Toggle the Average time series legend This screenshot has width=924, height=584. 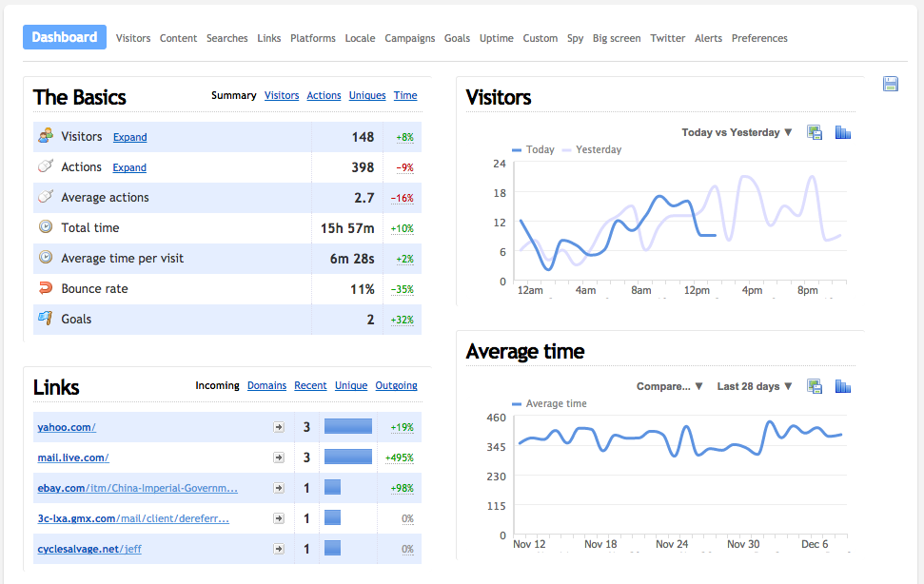pyautogui.click(x=548, y=403)
